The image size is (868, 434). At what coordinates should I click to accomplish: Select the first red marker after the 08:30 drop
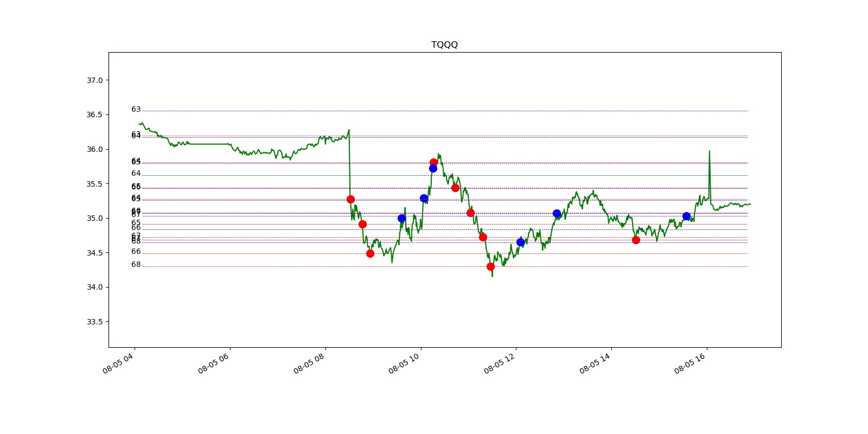[x=350, y=199]
